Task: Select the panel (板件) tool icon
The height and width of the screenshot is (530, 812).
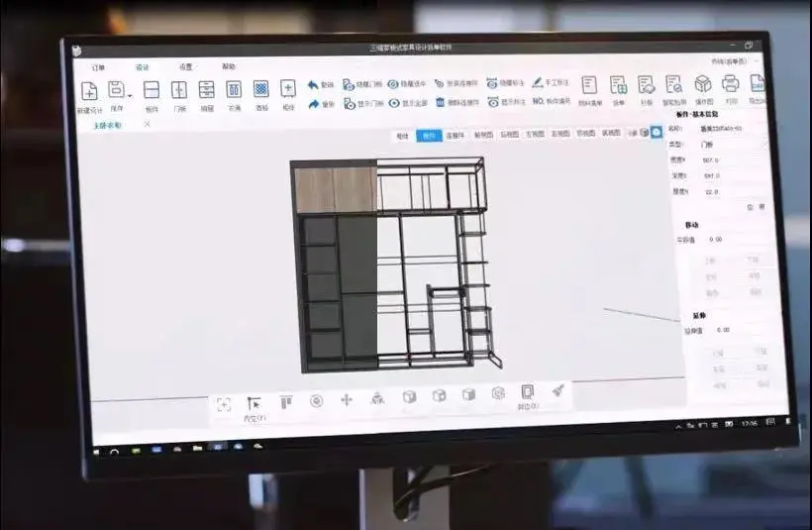Action: (152, 90)
